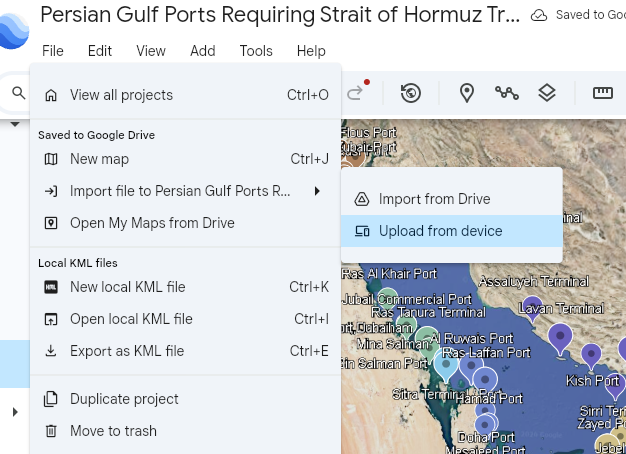Click the redo arrow icon
Screen dimensions: 626x454
coord(355,94)
